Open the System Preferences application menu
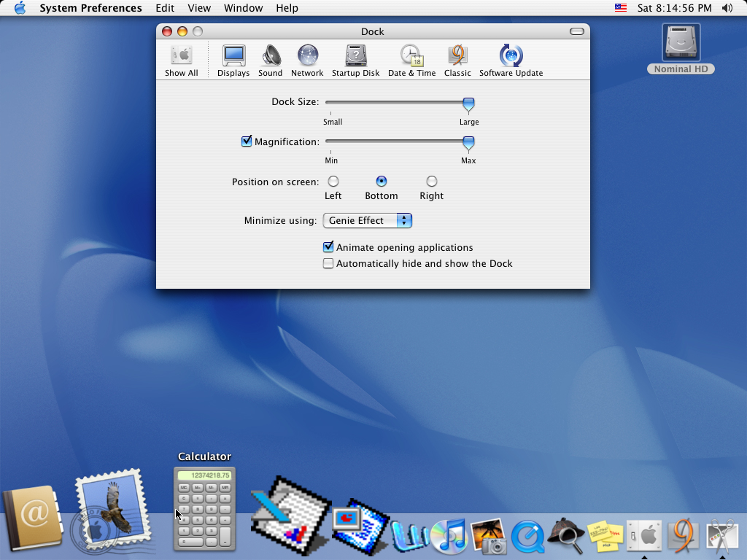The height and width of the screenshot is (560, 747). [x=90, y=8]
